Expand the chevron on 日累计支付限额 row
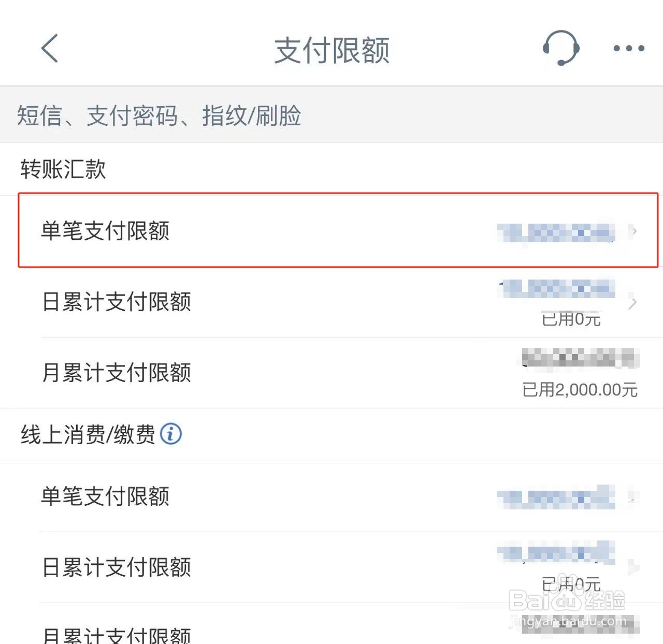This screenshot has height=644, width=663. (x=632, y=303)
